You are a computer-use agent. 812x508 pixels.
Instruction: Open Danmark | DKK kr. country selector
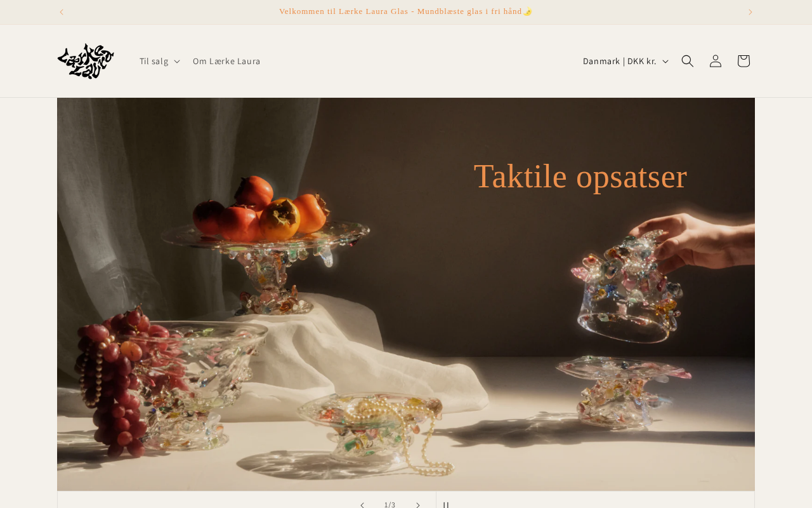coord(625,61)
